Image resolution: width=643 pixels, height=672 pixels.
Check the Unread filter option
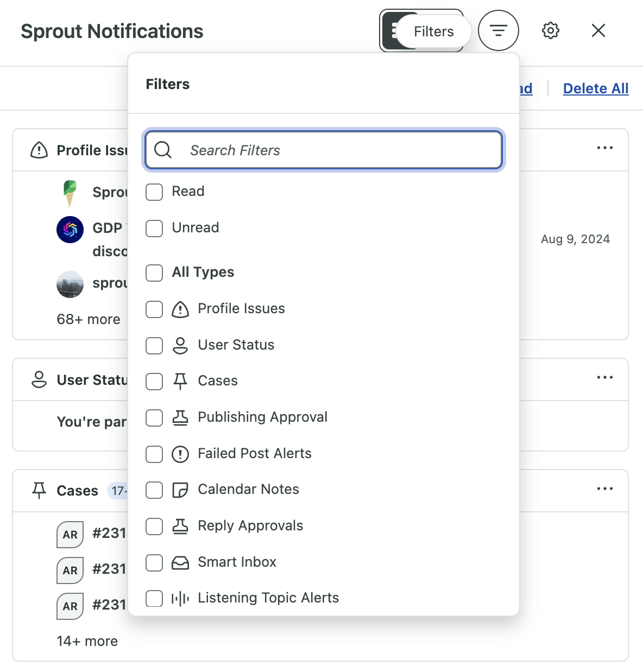pyautogui.click(x=154, y=229)
